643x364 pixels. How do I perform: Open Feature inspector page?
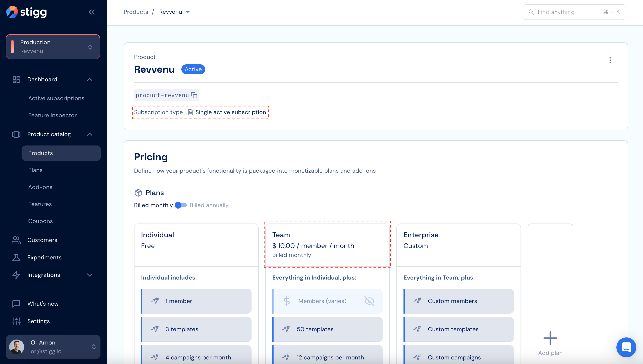52,115
